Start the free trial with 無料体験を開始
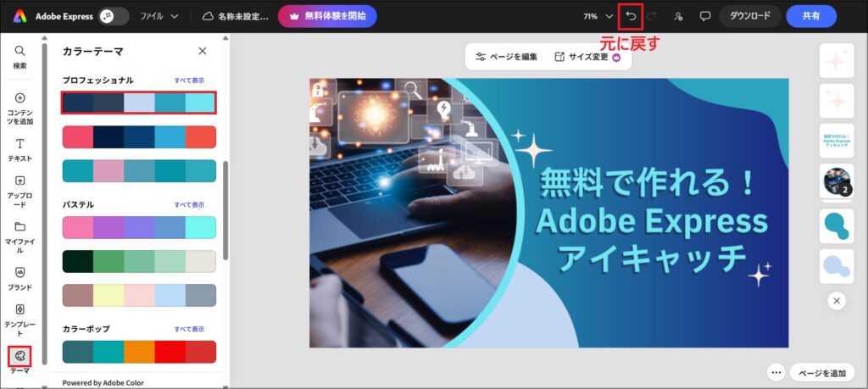The width and height of the screenshot is (868, 389). (x=327, y=16)
